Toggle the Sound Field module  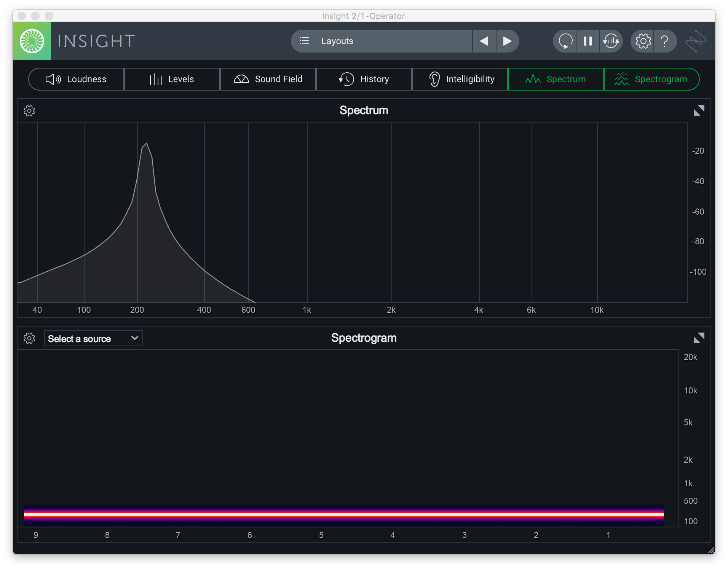268,79
